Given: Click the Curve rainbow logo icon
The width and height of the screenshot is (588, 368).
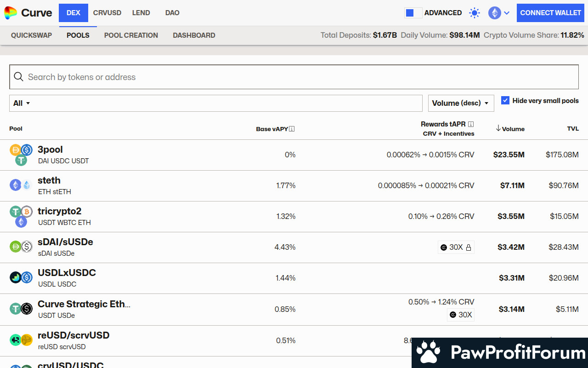Looking at the screenshot, I should click(x=11, y=13).
